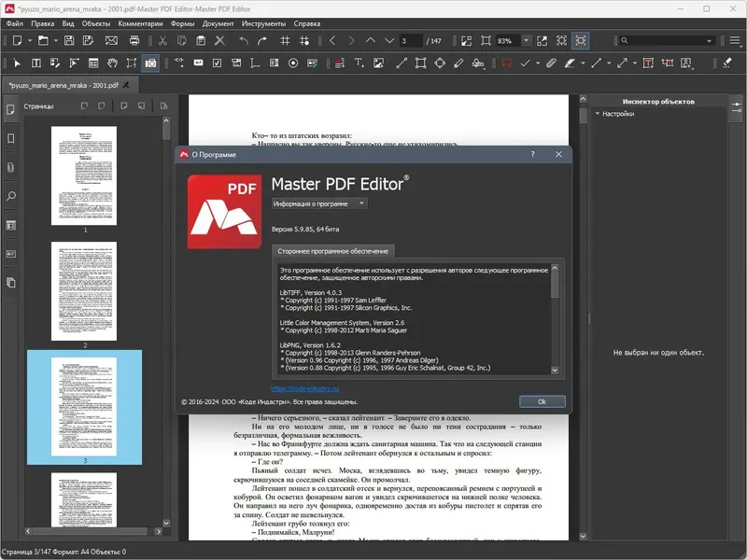Save the document using the floppy disk icon
Viewport: 747px width, 560px height.
click(70, 40)
